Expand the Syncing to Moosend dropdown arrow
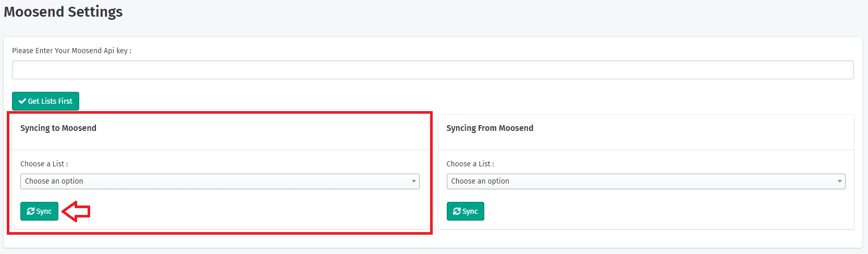Image resolution: width=868 pixels, height=254 pixels. (414, 182)
